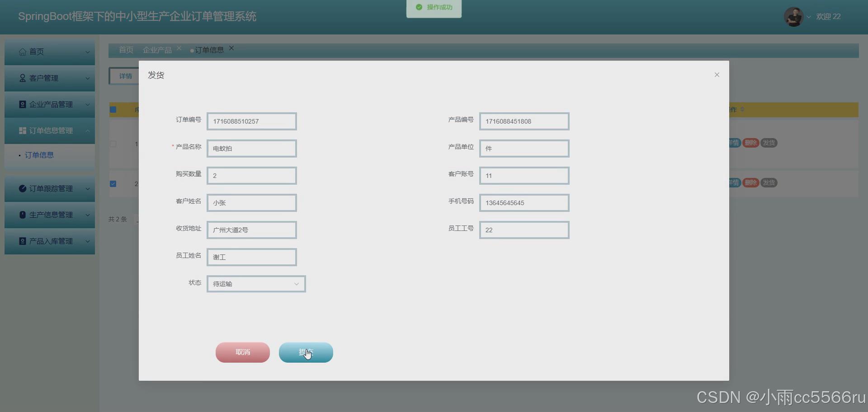Click the 客户账号 field showing 11
The height and width of the screenshot is (412, 868).
coord(524,176)
